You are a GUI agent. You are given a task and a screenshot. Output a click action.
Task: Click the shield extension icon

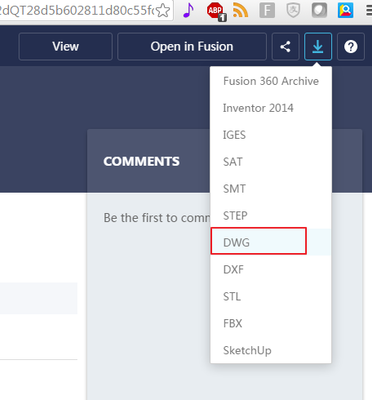(293, 10)
